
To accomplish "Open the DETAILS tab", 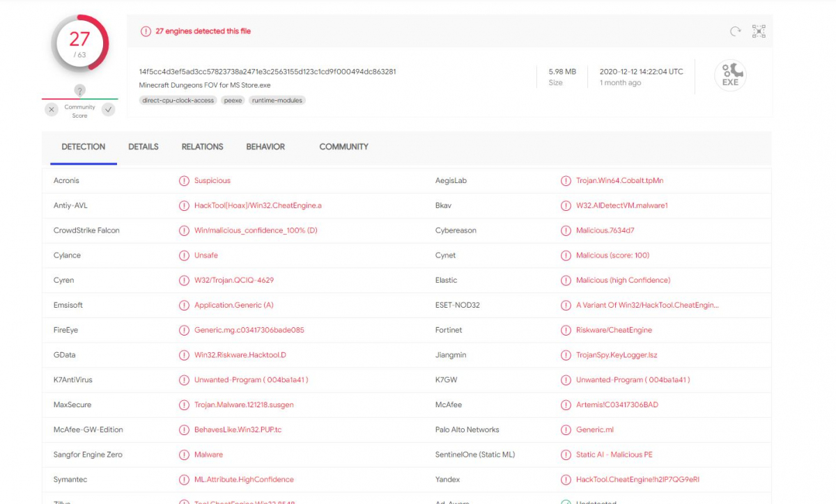I will [x=144, y=147].
